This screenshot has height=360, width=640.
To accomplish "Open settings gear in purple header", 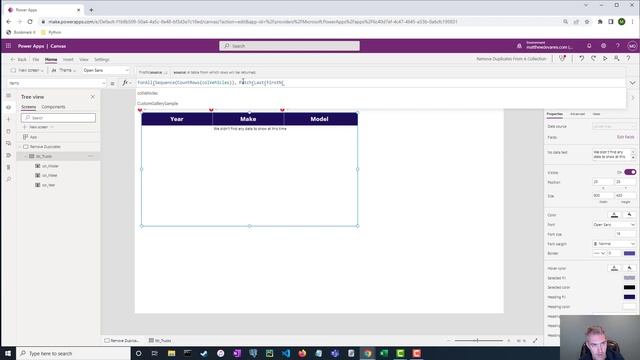I will (x=603, y=46).
